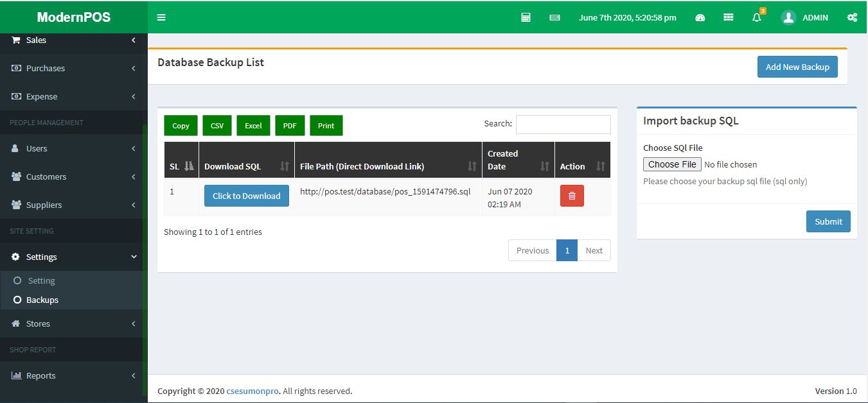Export table as PDF
Image resolution: width=868 pixels, height=403 pixels.
point(290,126)
